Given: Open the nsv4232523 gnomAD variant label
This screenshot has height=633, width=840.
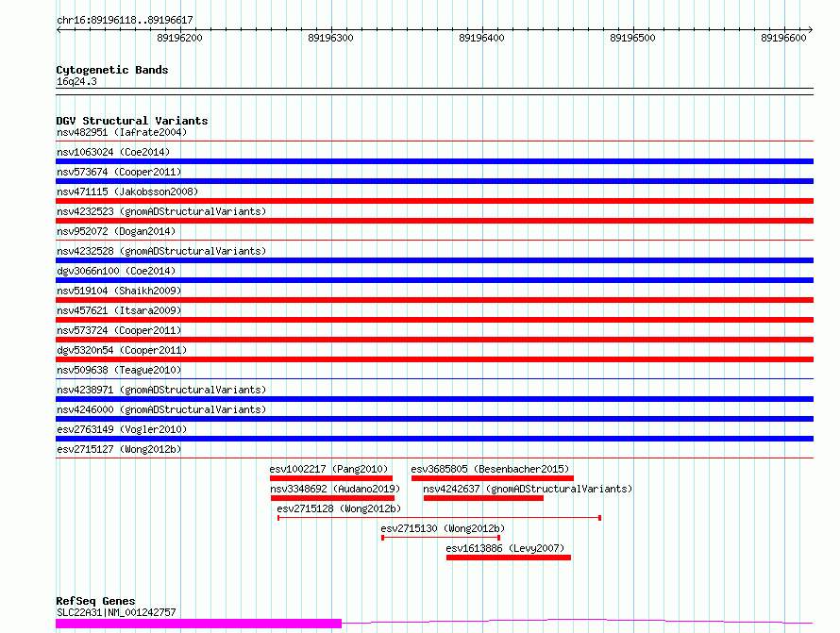Looking at the screenshot, I should (161, 211).
